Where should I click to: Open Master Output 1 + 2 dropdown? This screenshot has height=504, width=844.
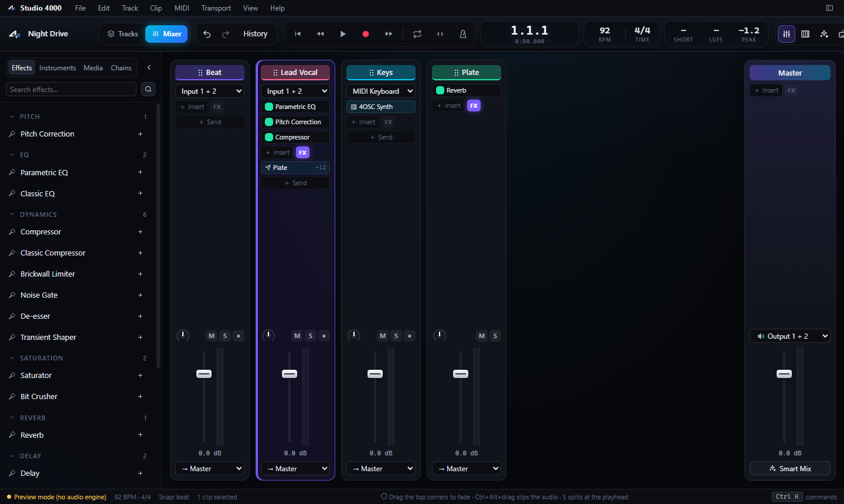(790, 336)
